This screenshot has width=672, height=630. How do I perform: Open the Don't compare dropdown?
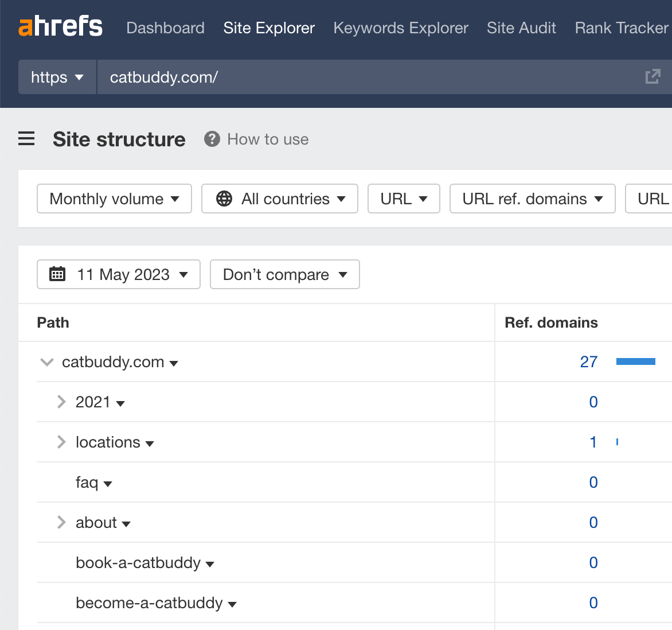pyautogui.click(x=284, y=274)
